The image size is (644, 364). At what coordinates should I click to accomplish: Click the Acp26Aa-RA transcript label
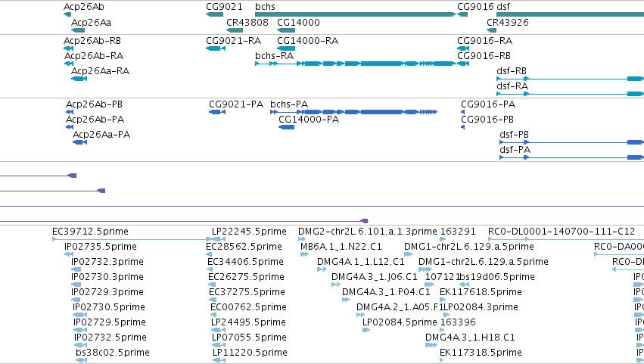(100, 70)
